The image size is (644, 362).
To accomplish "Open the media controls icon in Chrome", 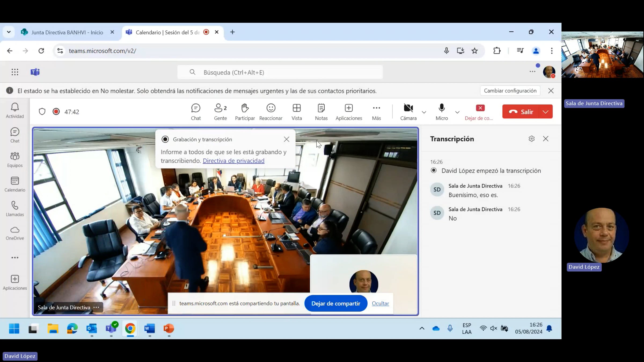I will click(x=520, y=51).
